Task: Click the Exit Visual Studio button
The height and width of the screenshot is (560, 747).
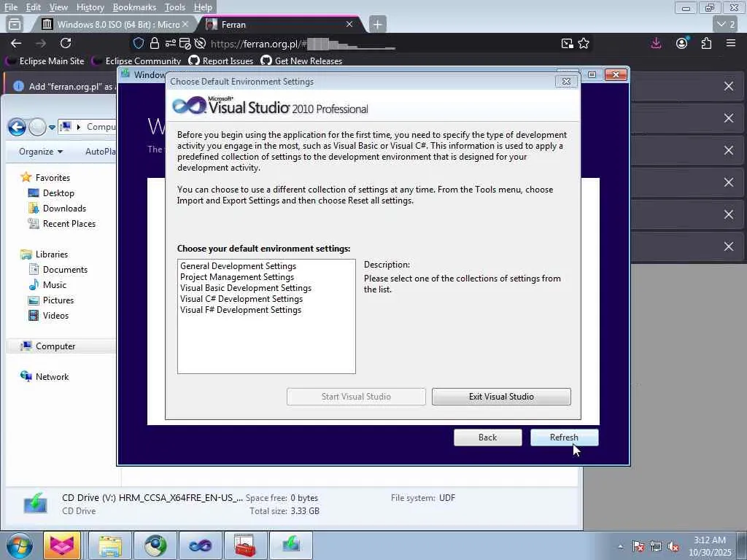Action: tap(501, 397)
